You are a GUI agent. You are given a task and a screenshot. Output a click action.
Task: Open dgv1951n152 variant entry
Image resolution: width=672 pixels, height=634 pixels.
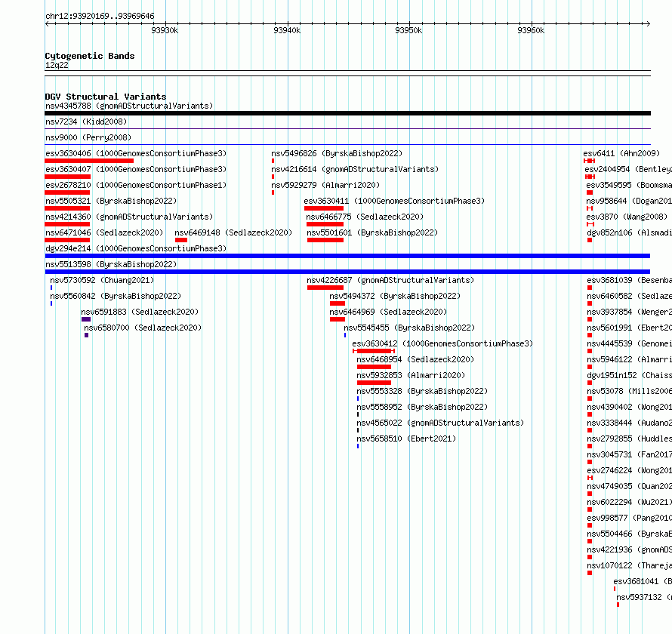coord(630,375)
